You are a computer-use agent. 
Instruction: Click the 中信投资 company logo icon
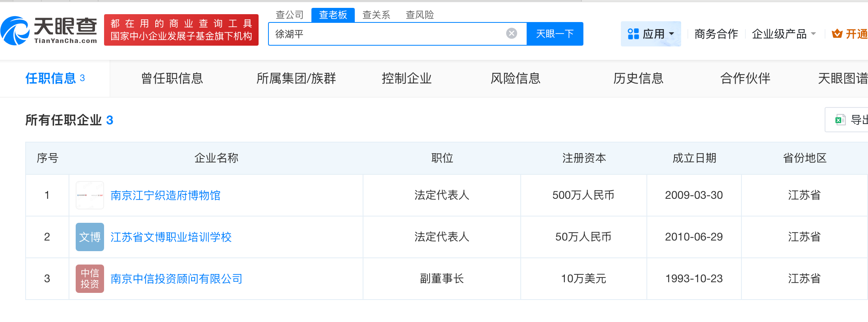[90, 279]
